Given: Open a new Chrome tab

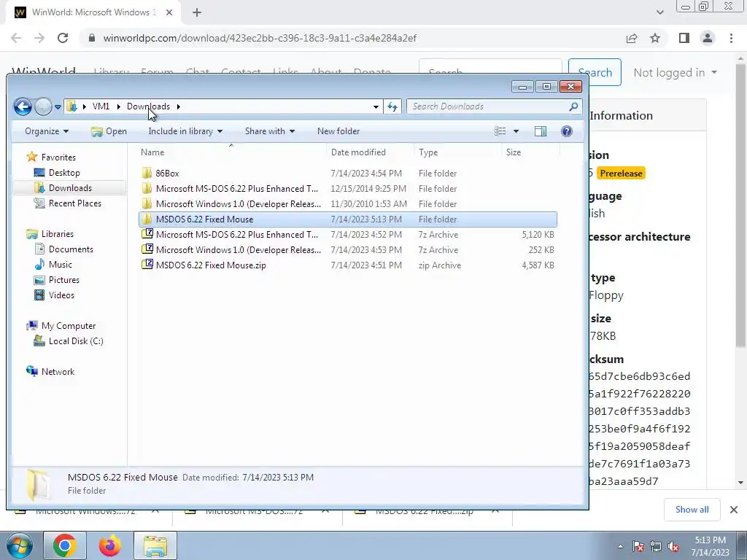Looking at the screenshot, I should [x=197, y=12].
